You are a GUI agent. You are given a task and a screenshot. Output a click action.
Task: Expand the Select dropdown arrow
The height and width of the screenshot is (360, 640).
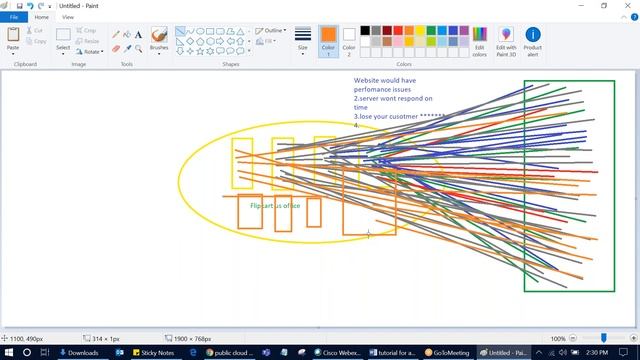click(x=63, y=53)
